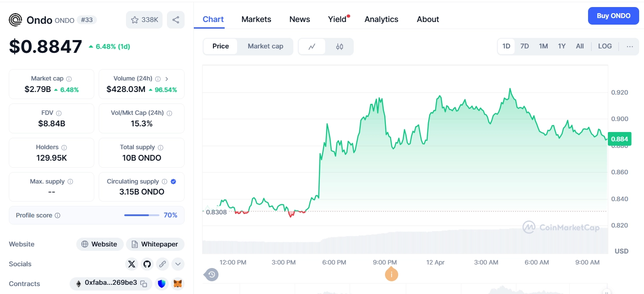Open the Whitepaper link

[155, 244]
